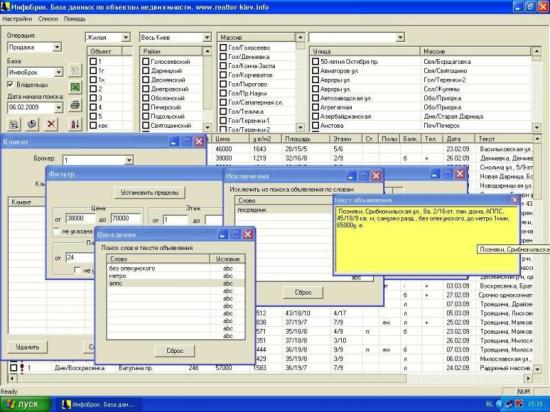Open the Список menu

[48, 19]
